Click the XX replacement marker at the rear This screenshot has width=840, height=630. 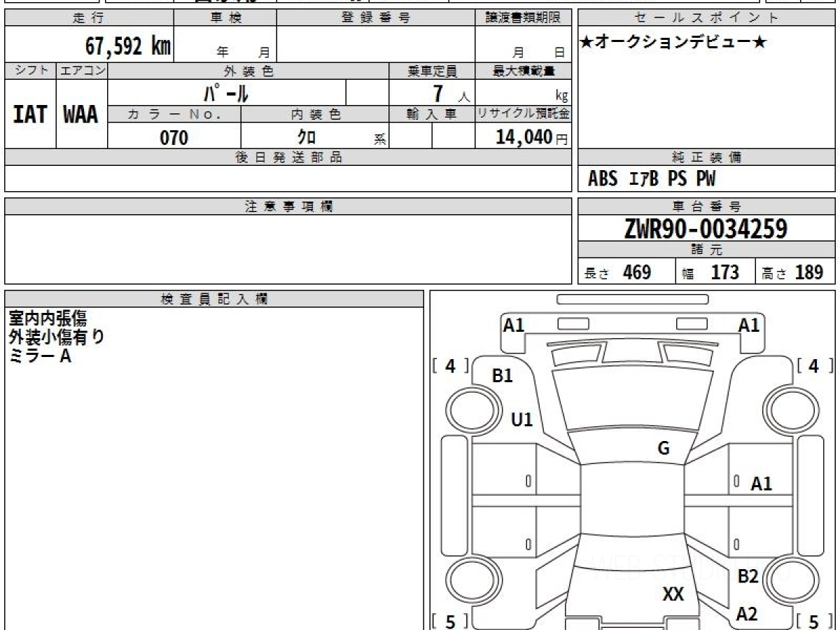[x=673, y=594]
